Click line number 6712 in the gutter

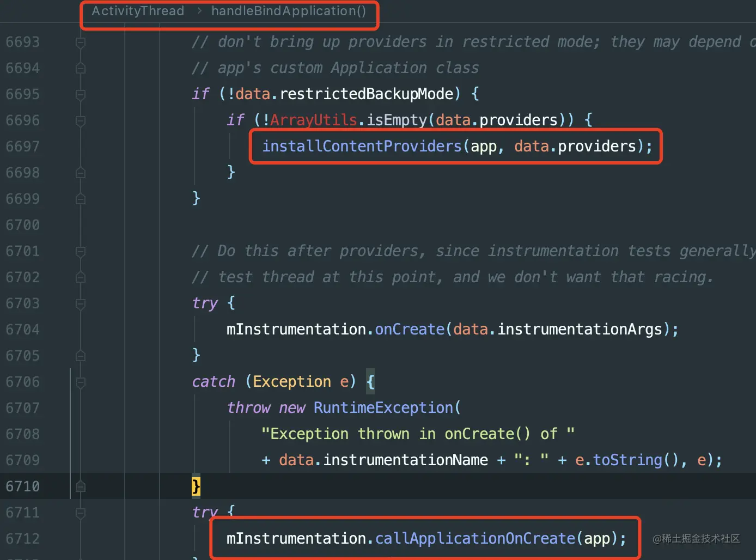click(23, 539)
